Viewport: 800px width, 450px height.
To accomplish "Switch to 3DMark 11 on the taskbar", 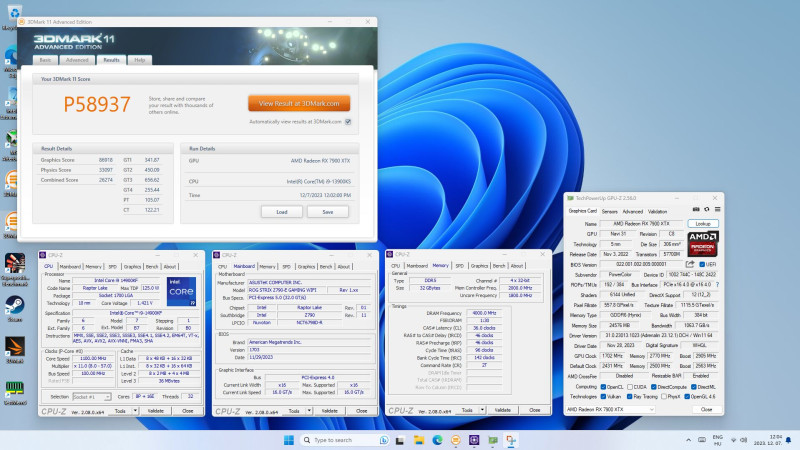I will pos(456,440).
